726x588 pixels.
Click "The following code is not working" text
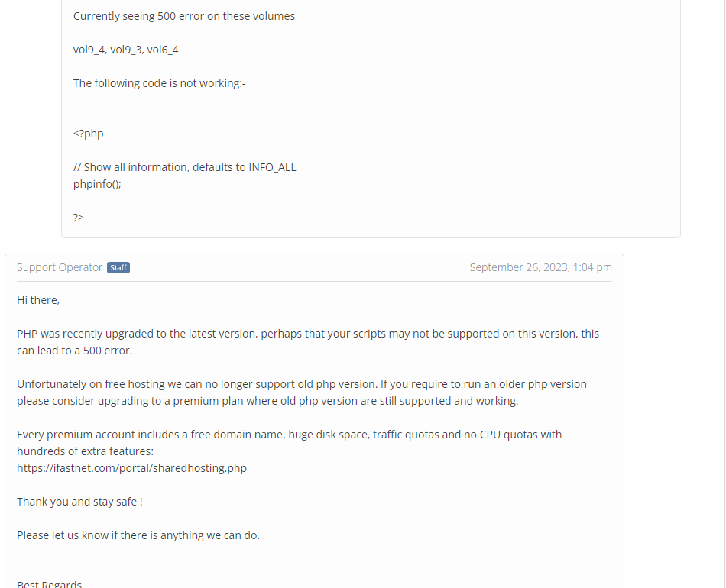click(x=159, y=83)
